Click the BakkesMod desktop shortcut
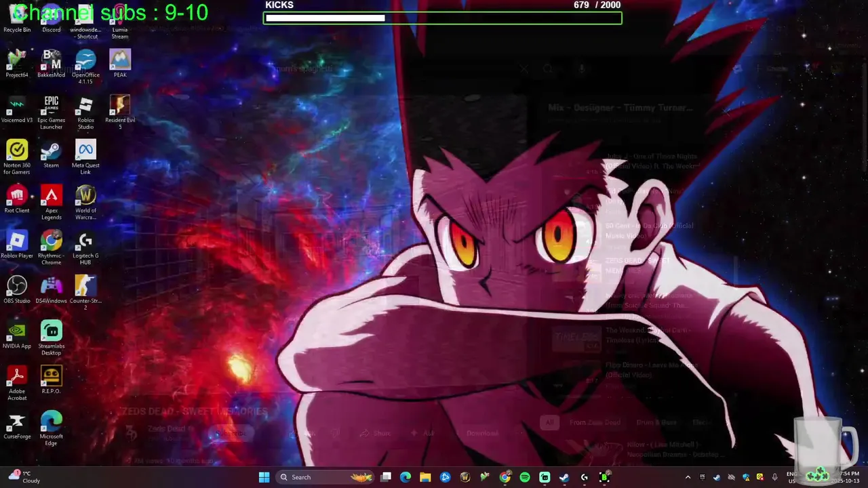The width and height of the screenshot is (868, 488). (52, 64)
